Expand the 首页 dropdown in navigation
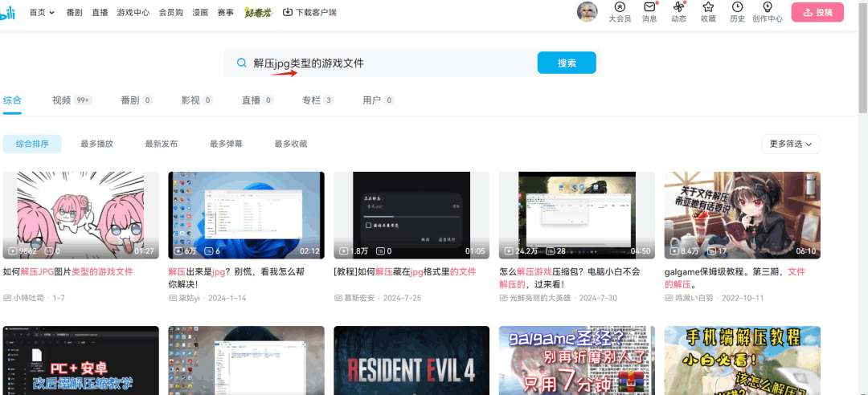868x395 pixels. coord(42,13)
